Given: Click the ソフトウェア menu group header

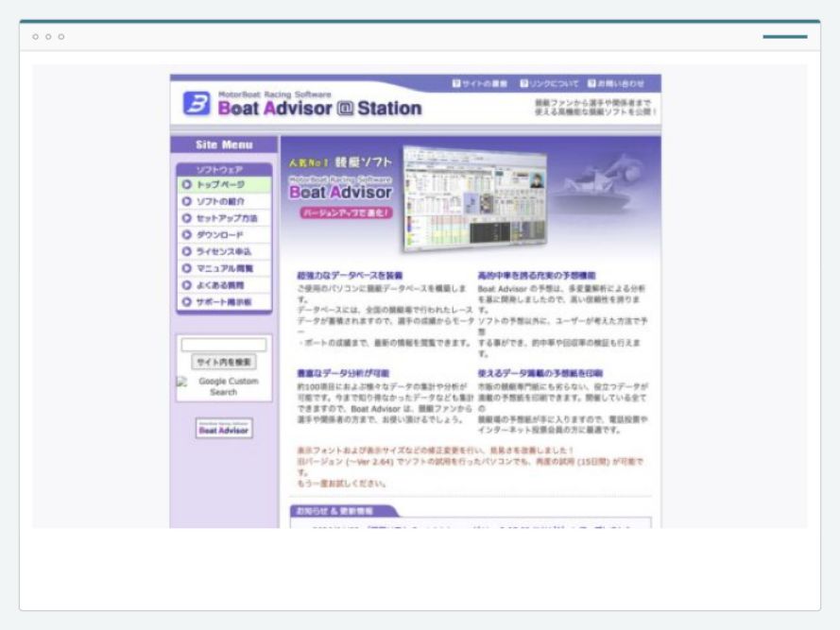Looking at the screenshot, I should pos(224,170).
